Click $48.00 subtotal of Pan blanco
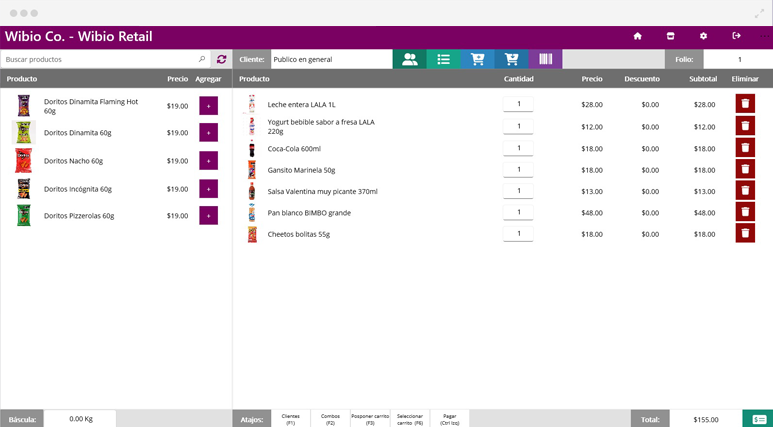Screen dimensions: 773x430 [704, 213]
